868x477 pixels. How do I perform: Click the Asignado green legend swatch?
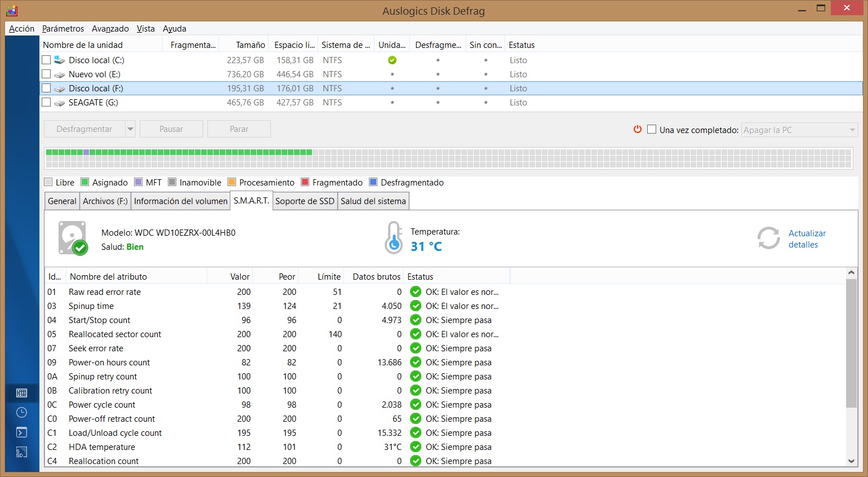85,182
